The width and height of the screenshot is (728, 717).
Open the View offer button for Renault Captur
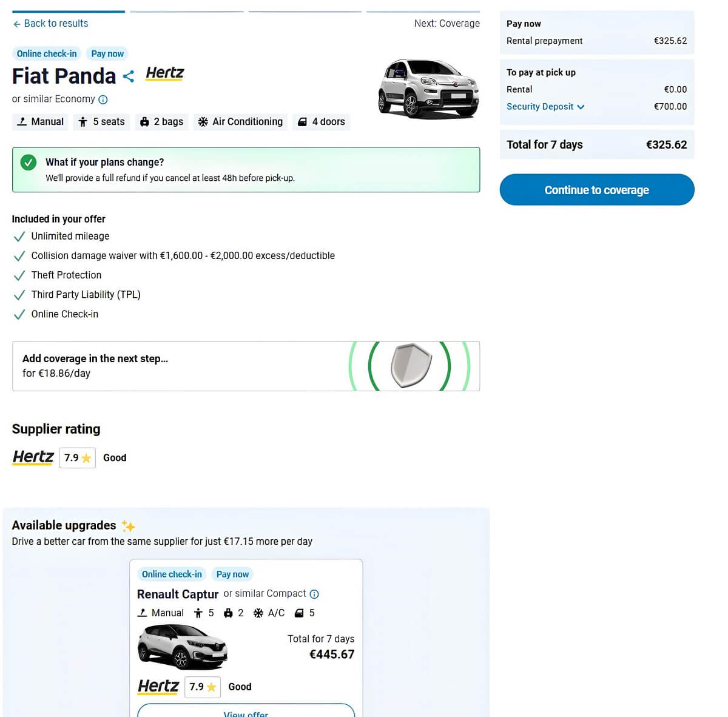[246, 711]
